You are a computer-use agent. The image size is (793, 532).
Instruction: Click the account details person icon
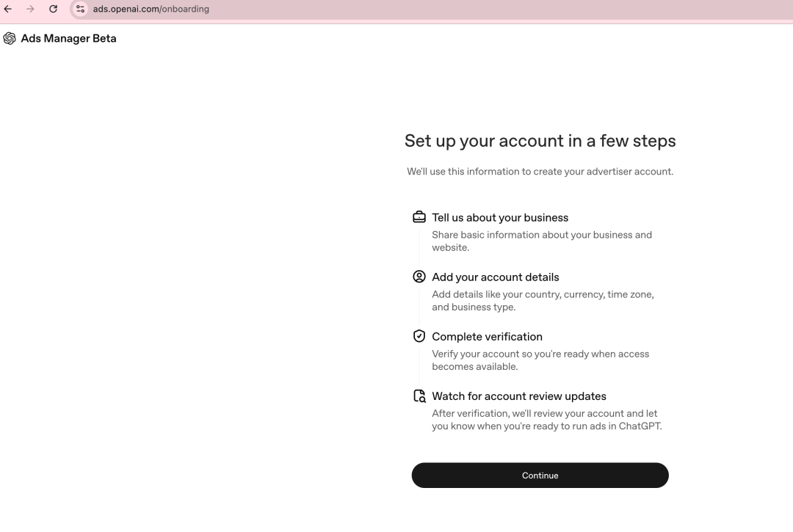coord(419,277)
